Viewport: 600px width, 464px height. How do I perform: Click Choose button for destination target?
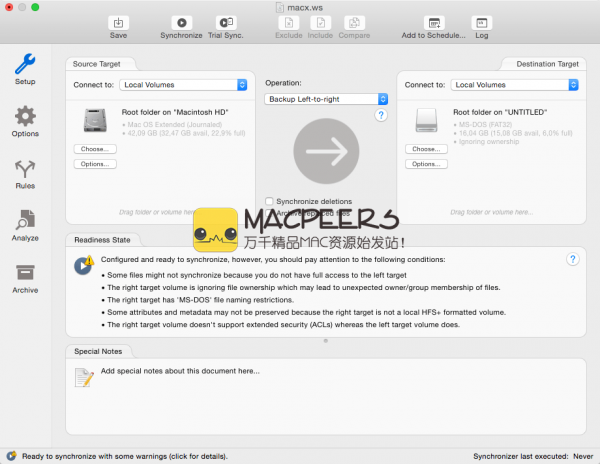426,149
